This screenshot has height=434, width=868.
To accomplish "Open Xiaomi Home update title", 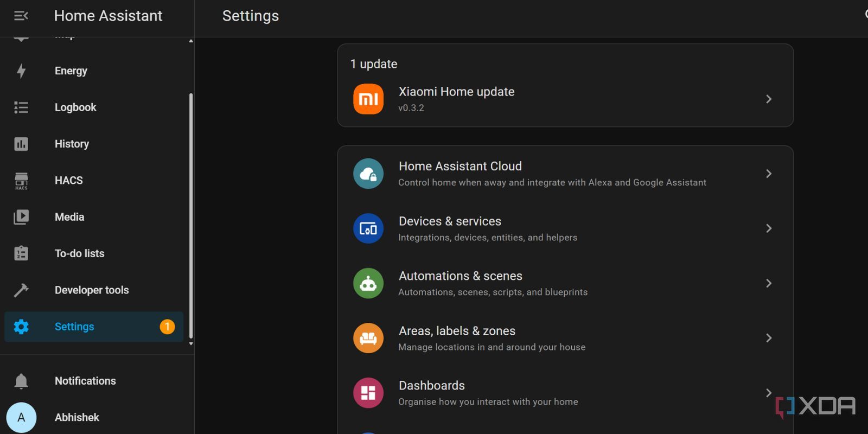I will (456, 92).
